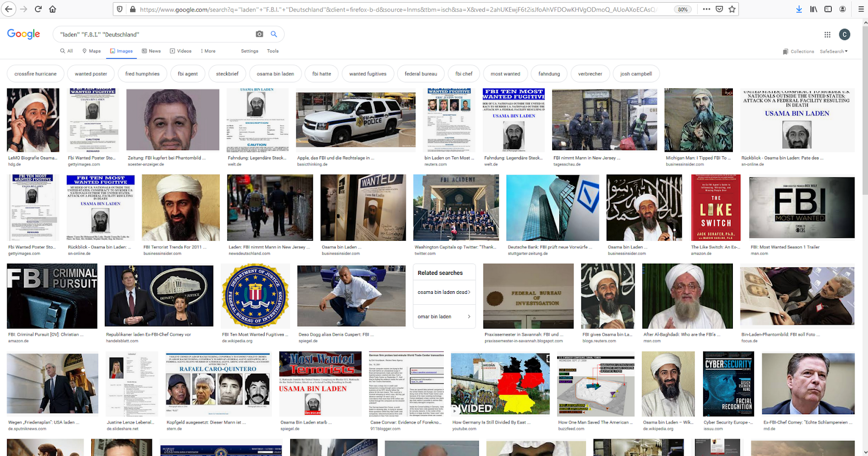This screenshot has height=456, width=868.
Task: Open the browser home page icon
Action: [x=53, y=9]
